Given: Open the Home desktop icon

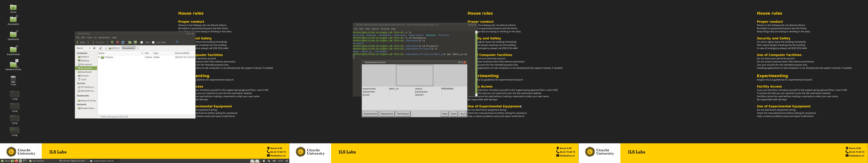Looking at the screenshot, I should [13, 8].
